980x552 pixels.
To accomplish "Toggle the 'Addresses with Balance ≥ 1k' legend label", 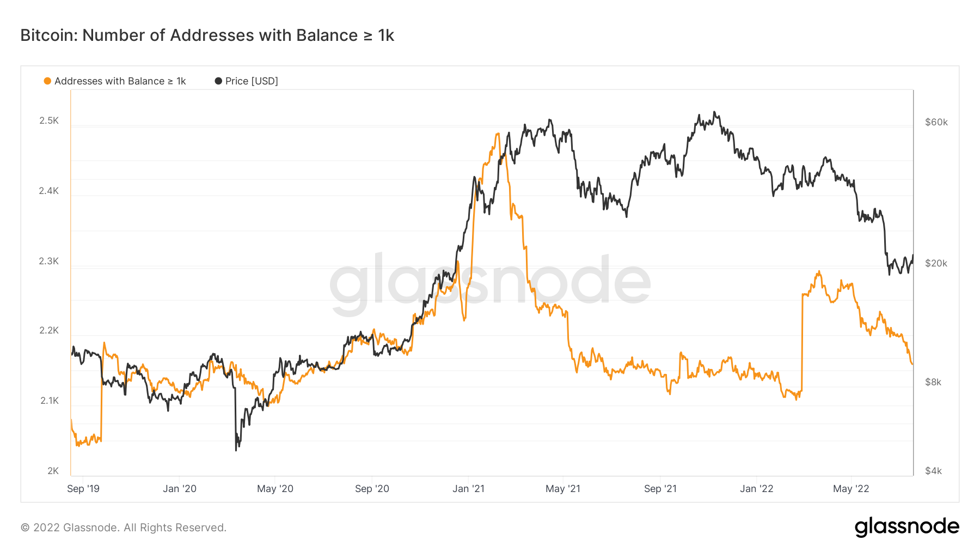I will [120, 81].
